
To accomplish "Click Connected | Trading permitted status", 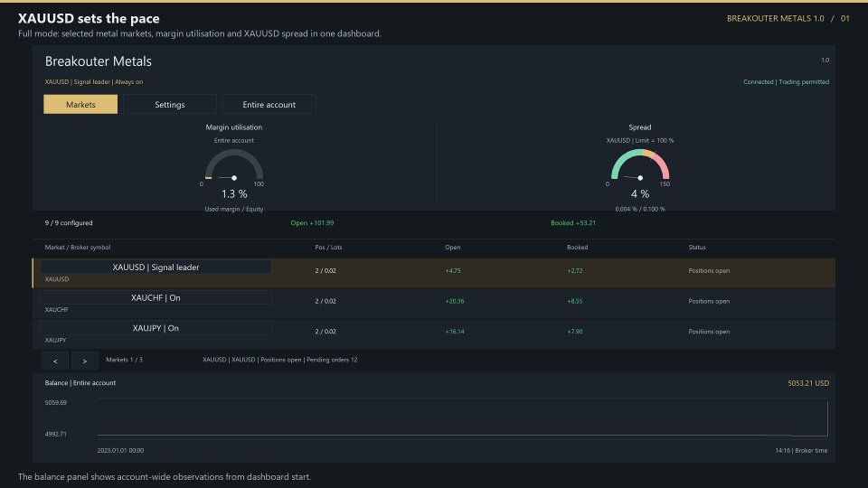I will click(x=786, y=82).
